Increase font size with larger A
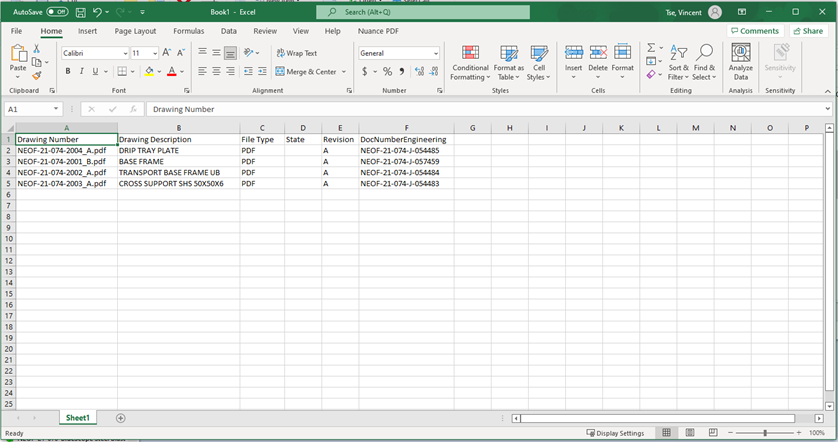The width and height of the screenshot is (838, 442). pos(167,52)
